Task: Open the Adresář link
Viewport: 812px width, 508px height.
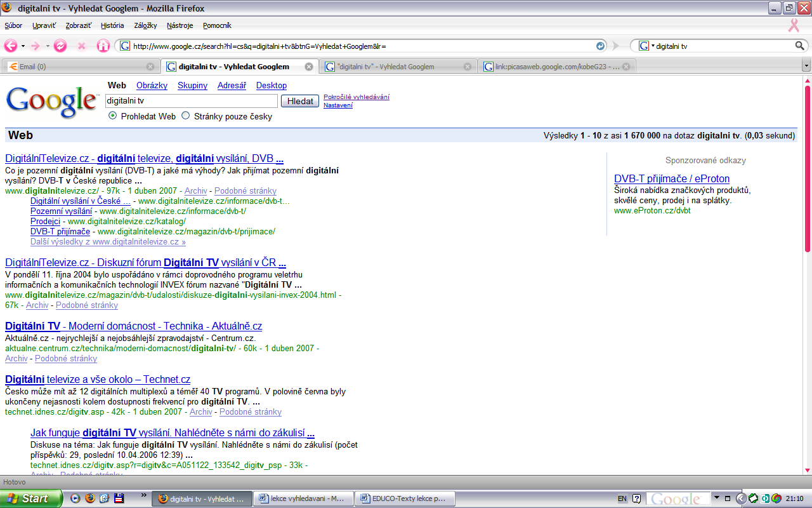Action: tap(232, 85)
